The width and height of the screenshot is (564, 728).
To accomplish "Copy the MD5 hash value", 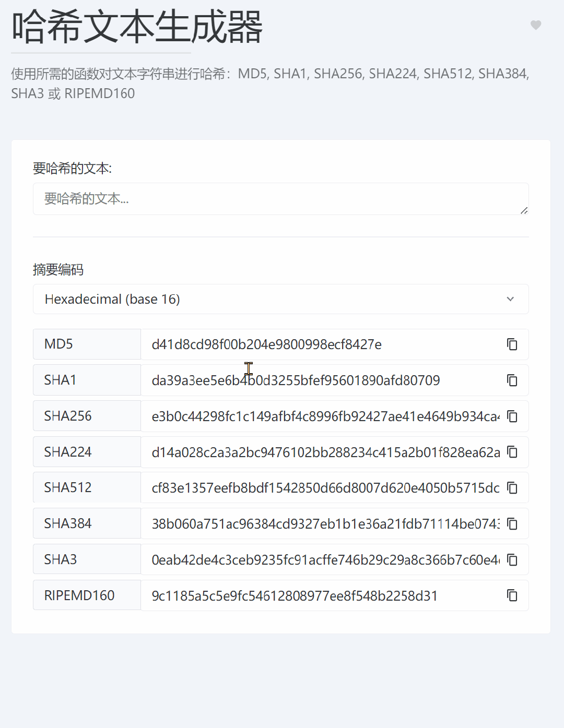I will 512,344.
